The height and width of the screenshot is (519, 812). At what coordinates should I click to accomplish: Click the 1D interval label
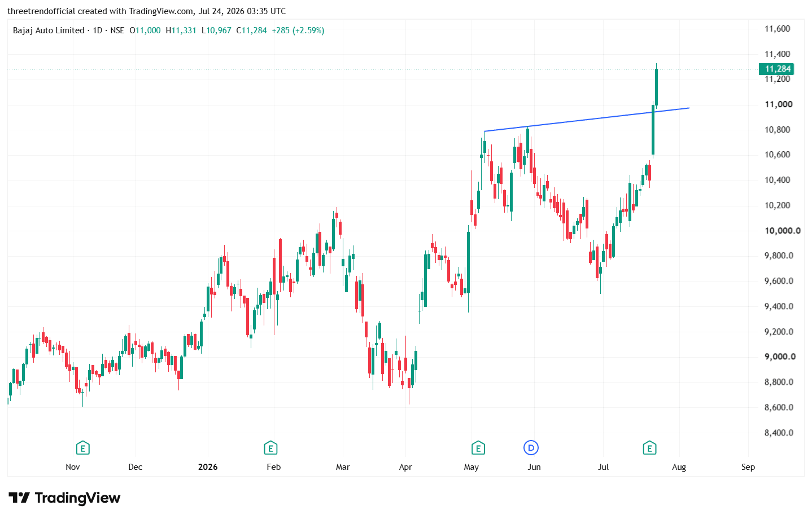(97, 30)
